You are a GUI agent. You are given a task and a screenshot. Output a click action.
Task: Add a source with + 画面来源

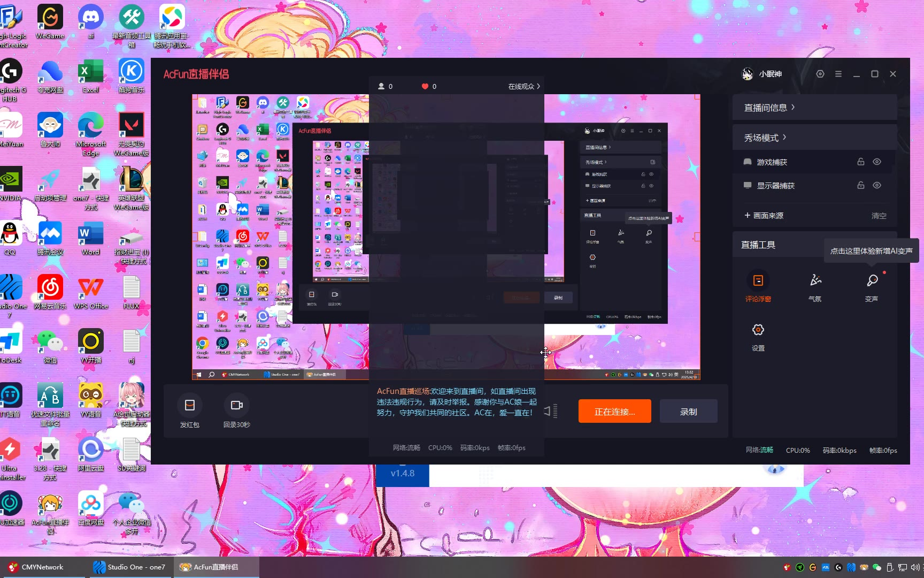tap(764, 215)
